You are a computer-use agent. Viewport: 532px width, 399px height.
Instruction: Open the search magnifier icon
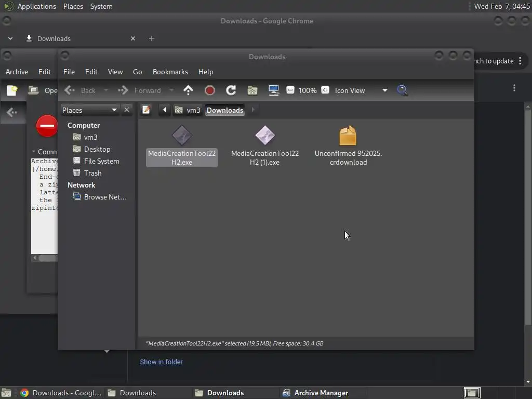pos(403,90)
